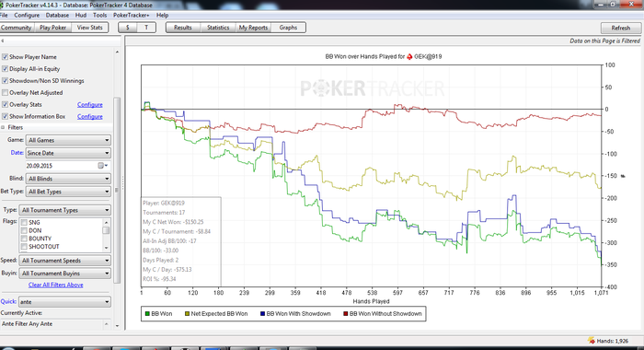Click Clear All Filters Above link
The image size is (644, 350).
(x=56, y=285)
